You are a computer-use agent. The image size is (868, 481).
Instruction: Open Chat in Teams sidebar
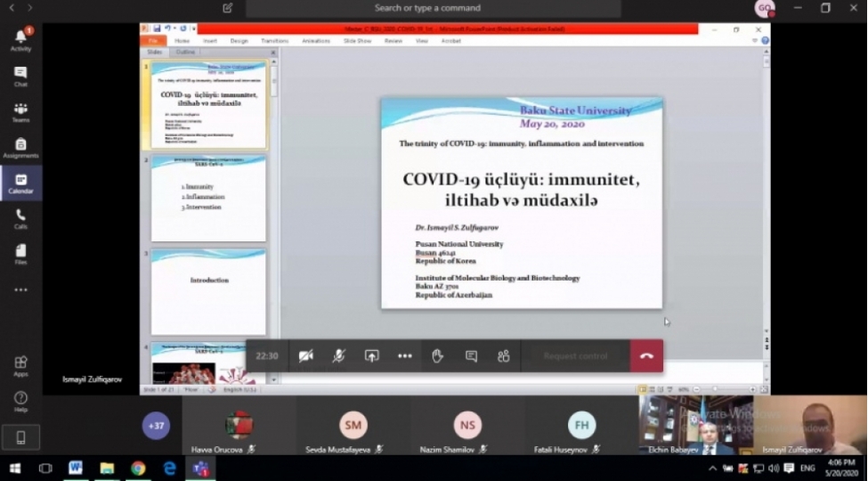pos(20,77)
